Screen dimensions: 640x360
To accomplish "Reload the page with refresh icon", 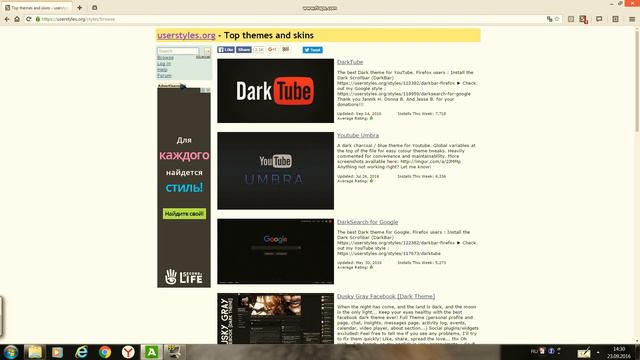I will (x=28, y=19).
